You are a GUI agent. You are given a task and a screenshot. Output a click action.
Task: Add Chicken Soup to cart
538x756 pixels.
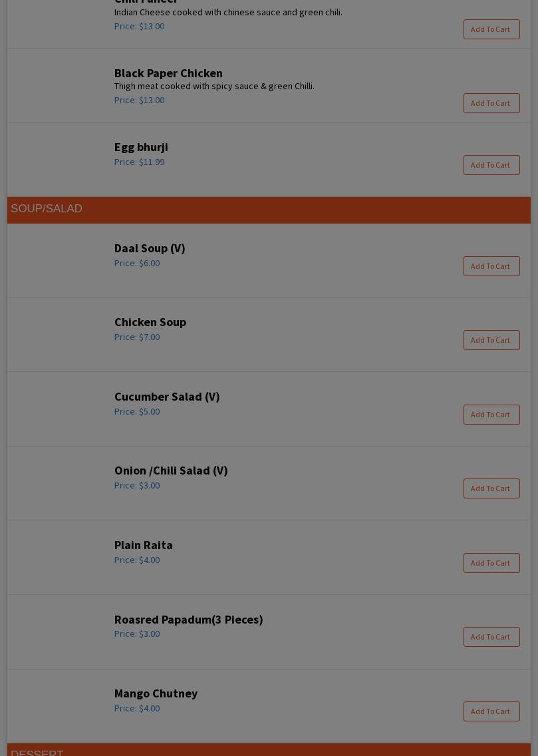pyautogui.click(x=491, y=340)
